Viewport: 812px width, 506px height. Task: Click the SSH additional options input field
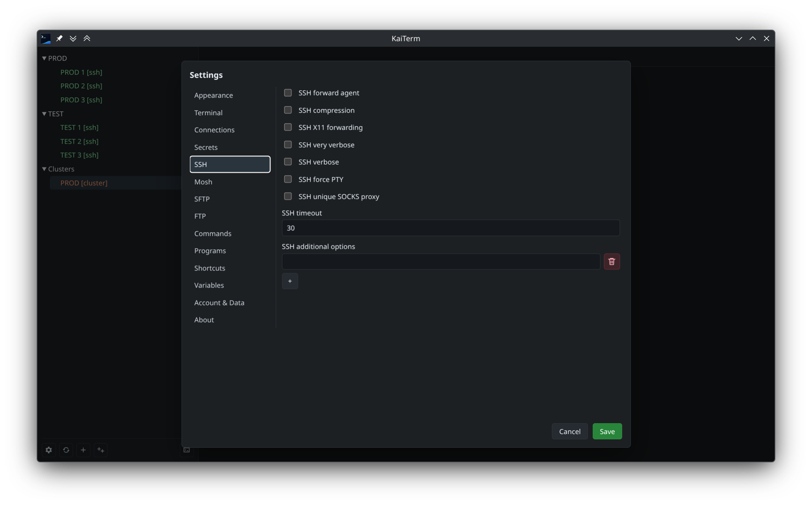(441, 261)
